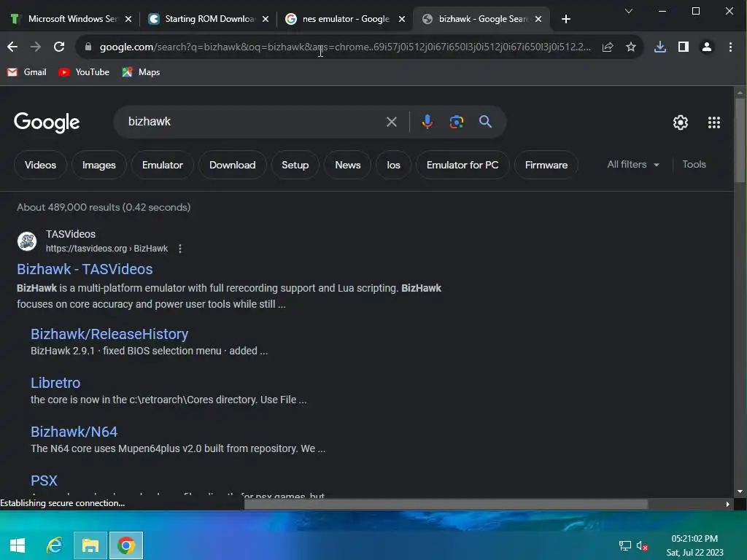Open the Maps bookmark
Screen dimensions: 747x560
[x=141, y=72]
